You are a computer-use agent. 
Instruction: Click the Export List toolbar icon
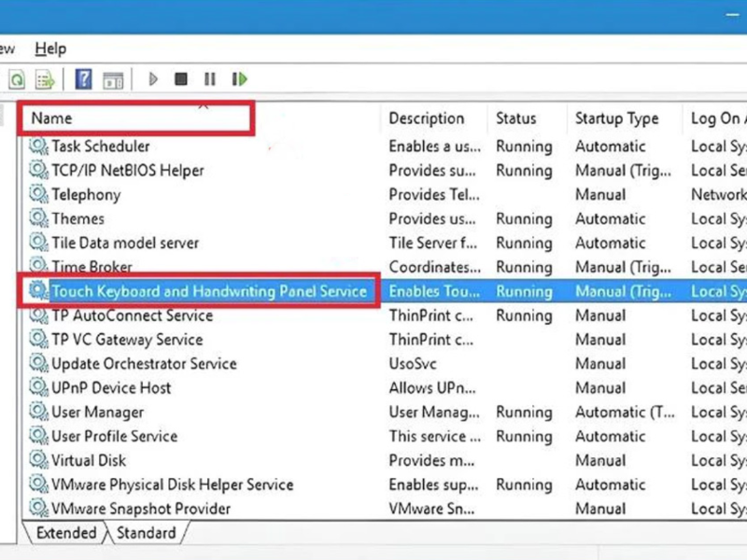pyautogui.click(x=44, y=79)
